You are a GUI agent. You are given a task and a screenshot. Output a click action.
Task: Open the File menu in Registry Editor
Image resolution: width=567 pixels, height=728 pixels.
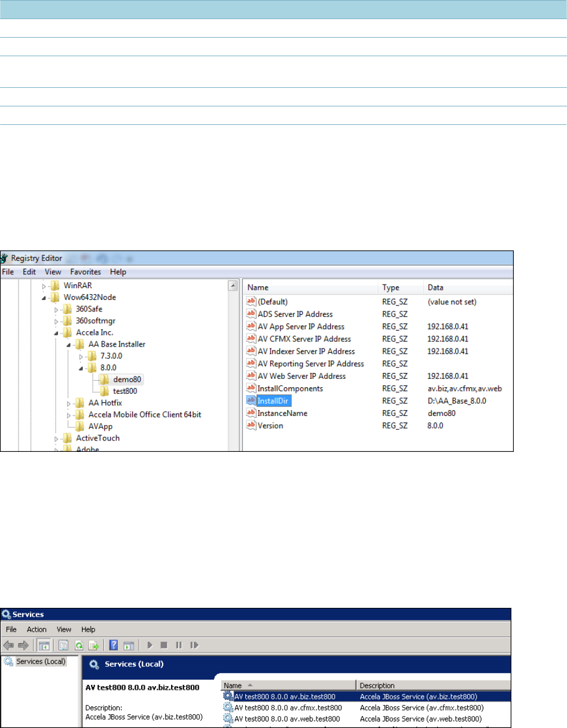point(8,272)
